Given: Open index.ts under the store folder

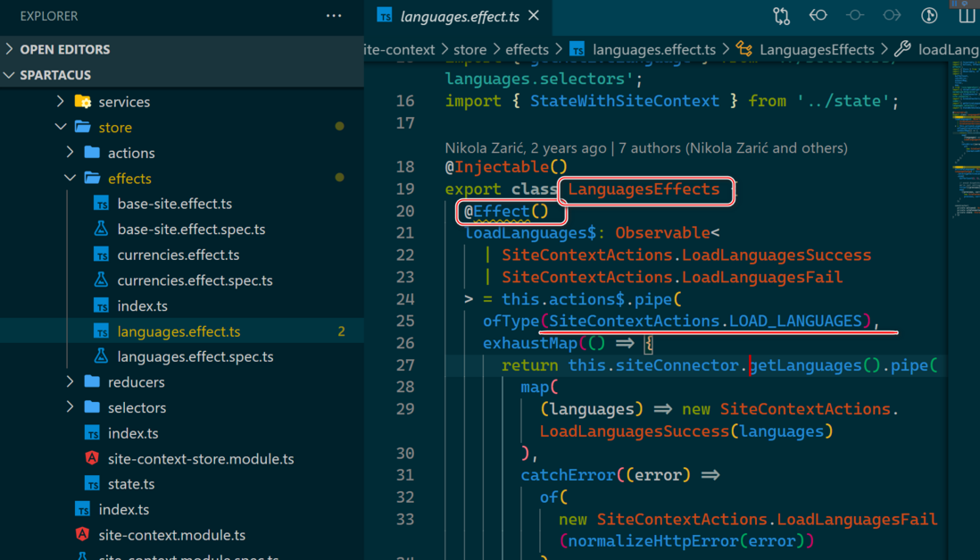Looking at the screenshot, I should pyautogui.click(x=132, y=433).
